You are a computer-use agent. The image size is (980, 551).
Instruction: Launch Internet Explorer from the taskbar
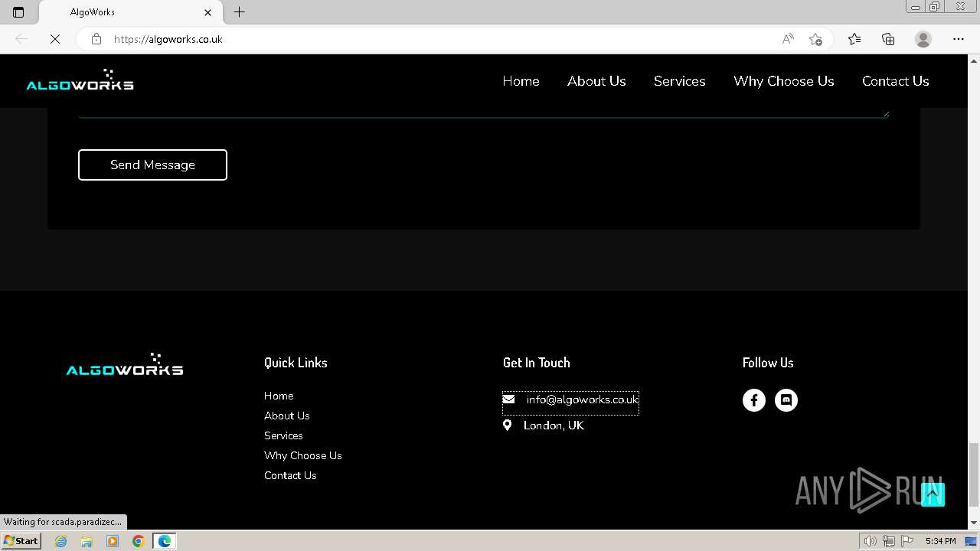coord(61,541)
